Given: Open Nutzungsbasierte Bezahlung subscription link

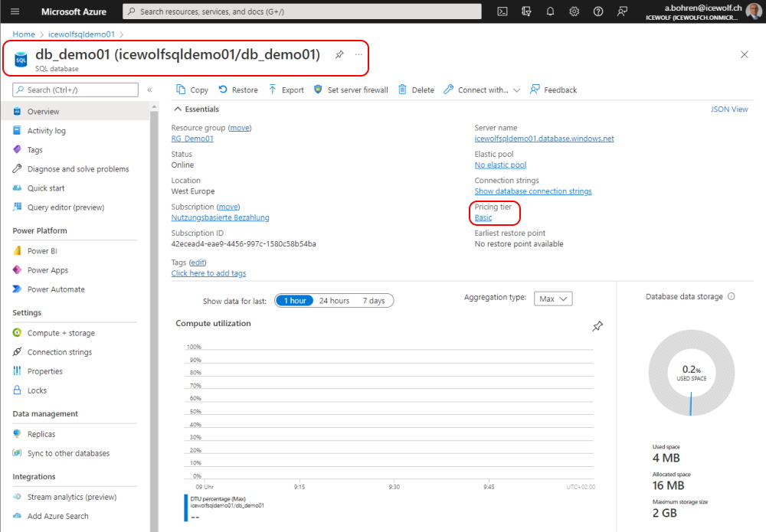Looking at the screenshot, I should [x=220, y=217].
